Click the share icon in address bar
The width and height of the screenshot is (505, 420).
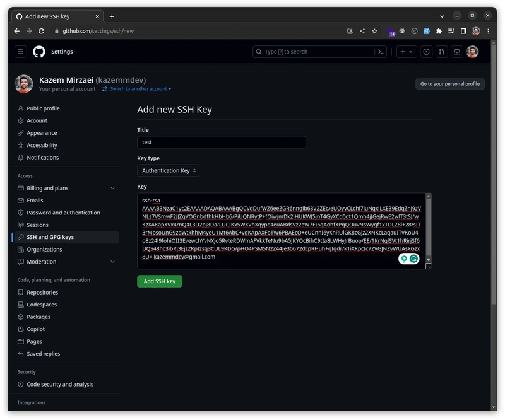coord(362,32)
